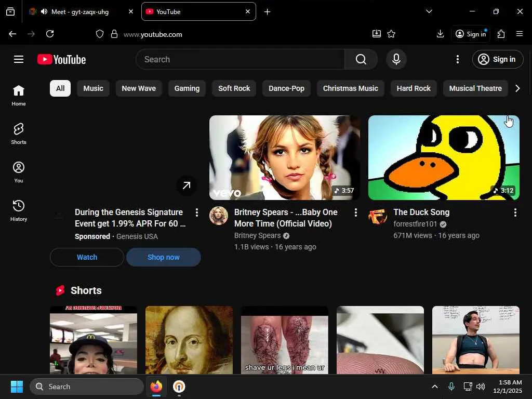The height and width of the screenshot is (399, 532).
Task: Open the Genesis ad external link arrow
Action: 187,185
